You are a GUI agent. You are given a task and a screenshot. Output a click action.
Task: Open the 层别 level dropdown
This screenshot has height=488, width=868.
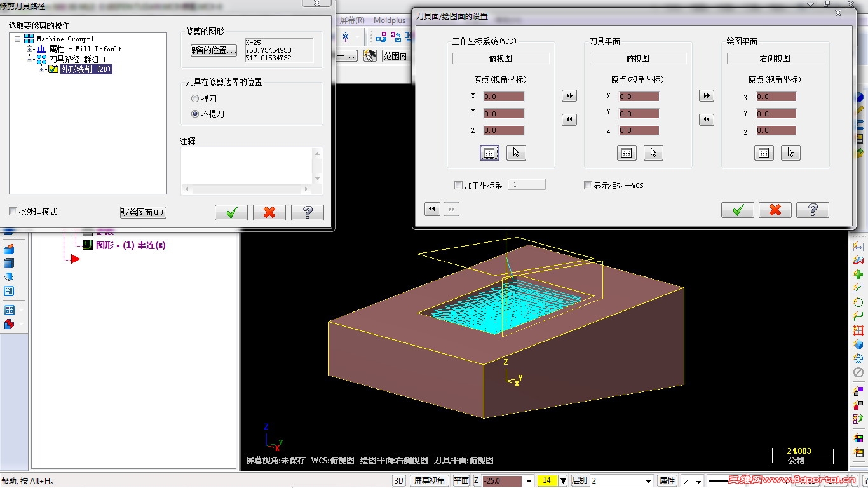(648, 481)
